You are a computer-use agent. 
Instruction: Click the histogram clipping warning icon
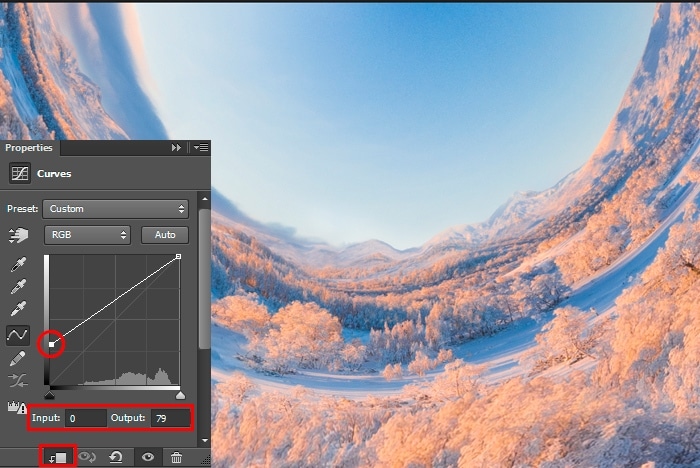click(17, 408)
